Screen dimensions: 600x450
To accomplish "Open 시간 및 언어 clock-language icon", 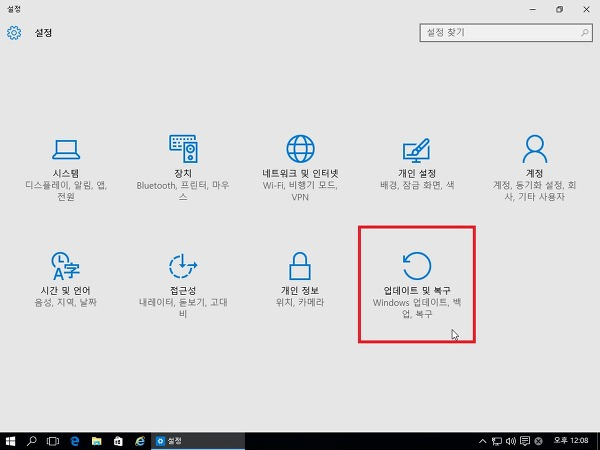I will [x=66, y=266].
